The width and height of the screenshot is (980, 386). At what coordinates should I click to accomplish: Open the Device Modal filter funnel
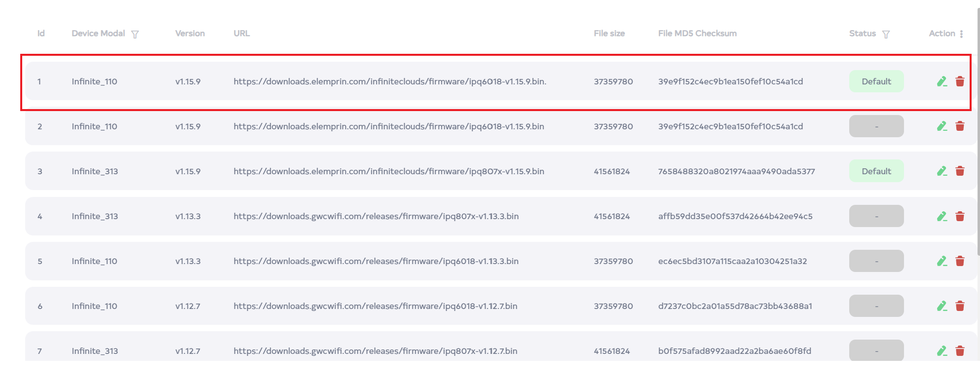[135, 34]
